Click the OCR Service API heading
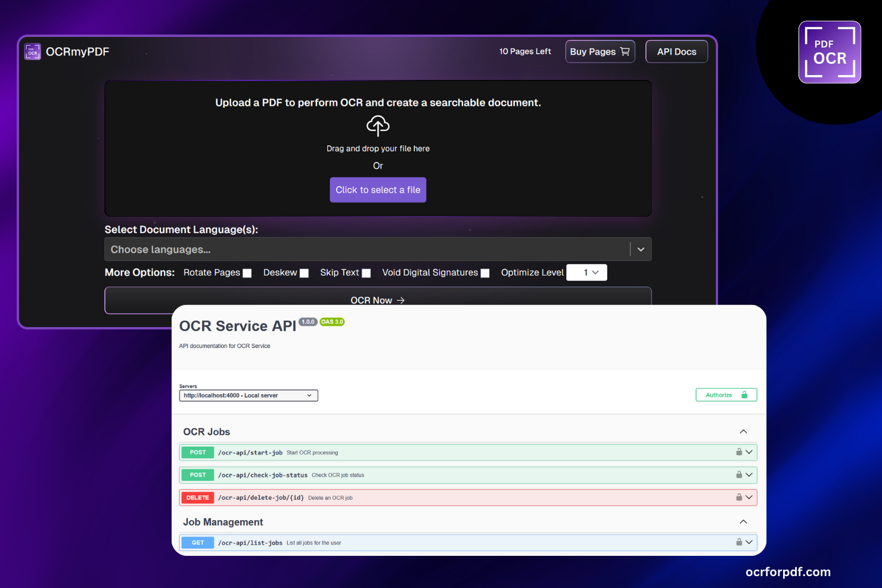The height and width of the screenshot is (588, 882). pyautogui.click(x=238, y=326)
